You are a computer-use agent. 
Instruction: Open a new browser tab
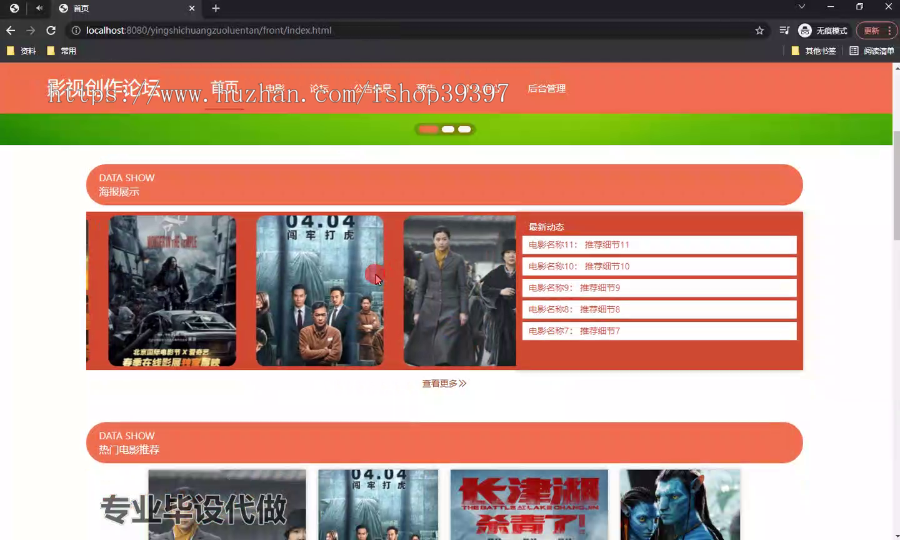(x=216, y=9)
